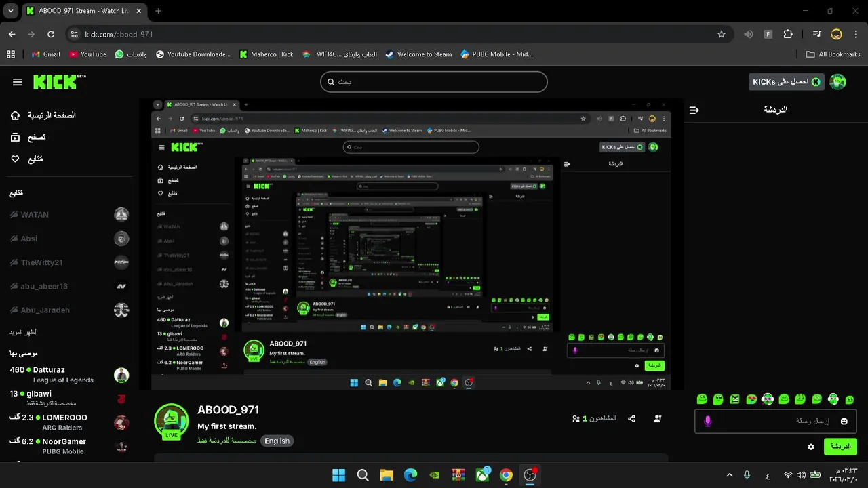This screenshot has width=868, height=488.
Task: Open the emoji picker in the chat message box
Action: click(844, 421)
